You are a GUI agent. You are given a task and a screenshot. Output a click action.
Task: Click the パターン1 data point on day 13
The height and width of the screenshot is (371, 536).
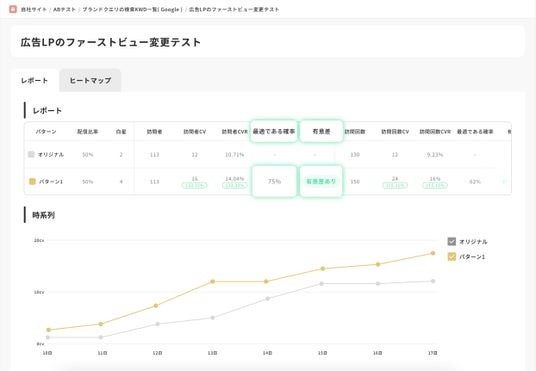click(213, 281)
